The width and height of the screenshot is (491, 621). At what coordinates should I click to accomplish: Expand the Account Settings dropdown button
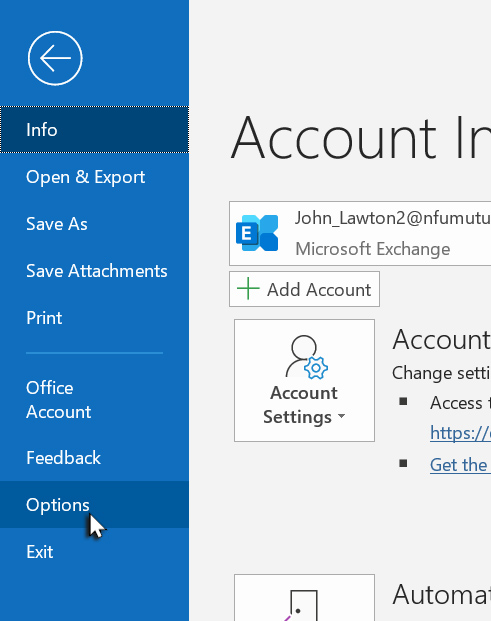(304, 380)
